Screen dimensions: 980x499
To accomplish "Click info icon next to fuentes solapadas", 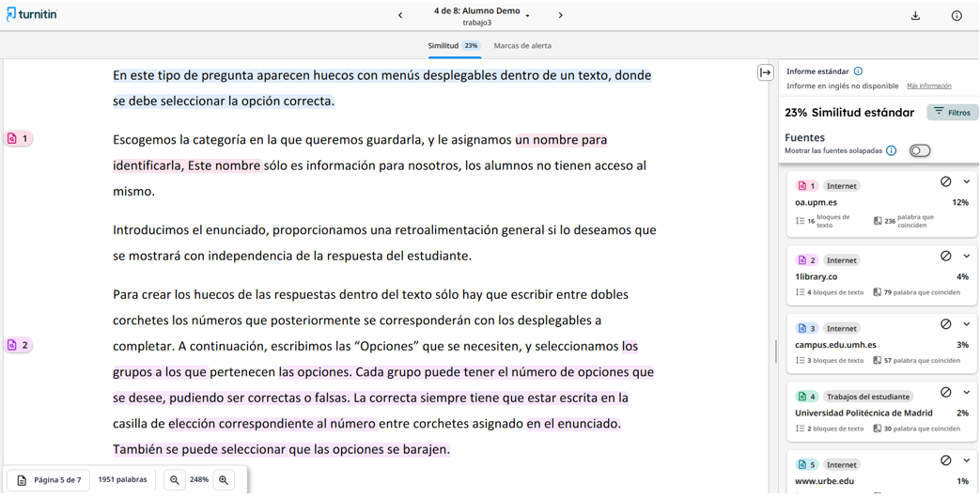I will pos(892,150).
